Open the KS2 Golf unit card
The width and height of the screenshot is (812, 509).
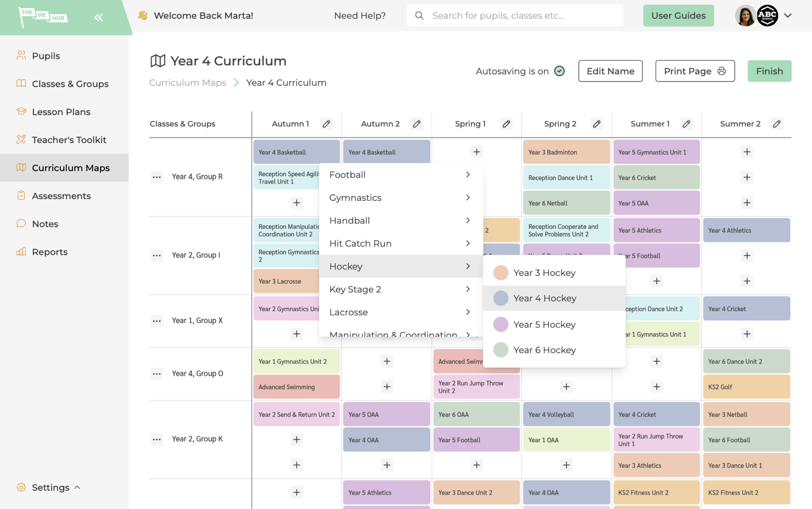tap(746, 387)
